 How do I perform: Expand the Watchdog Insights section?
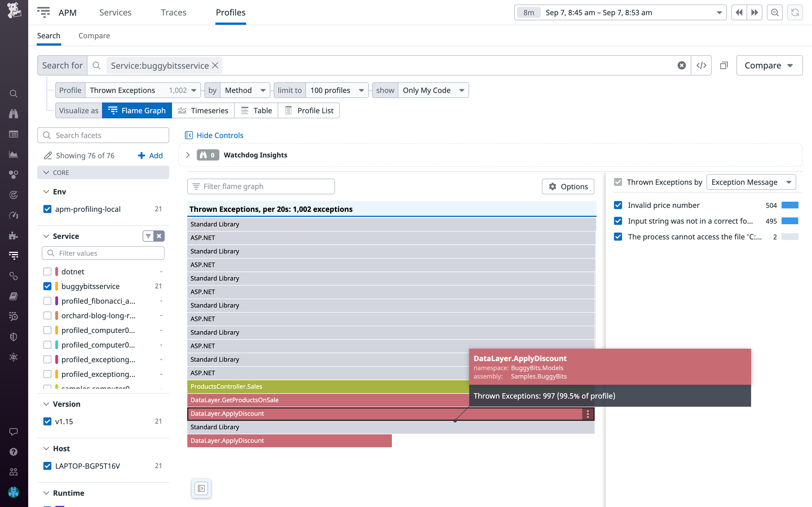pos(188,155)
